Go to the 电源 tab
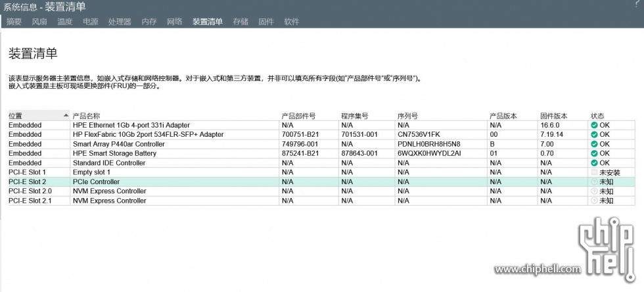The image size is (644, 292). [91, 22]
